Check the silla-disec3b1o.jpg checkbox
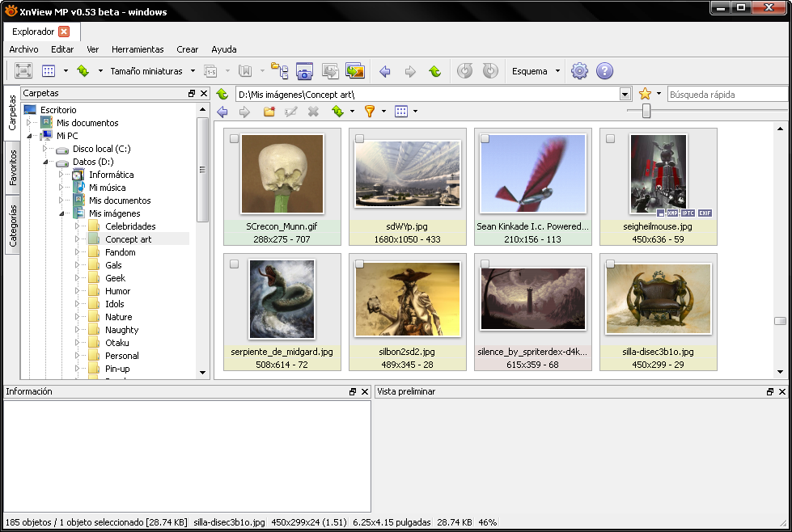Screen dimensions: 792x532 tap(610, 264)
